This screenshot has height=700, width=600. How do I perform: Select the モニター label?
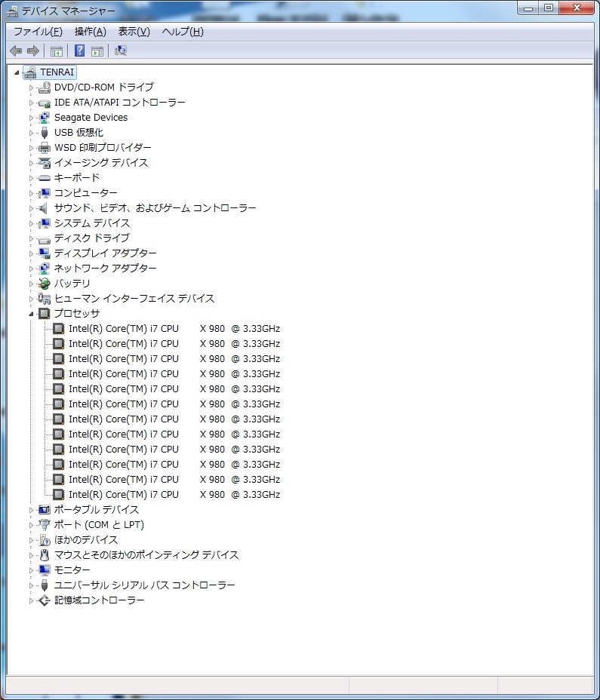click(x=72, y=570)
